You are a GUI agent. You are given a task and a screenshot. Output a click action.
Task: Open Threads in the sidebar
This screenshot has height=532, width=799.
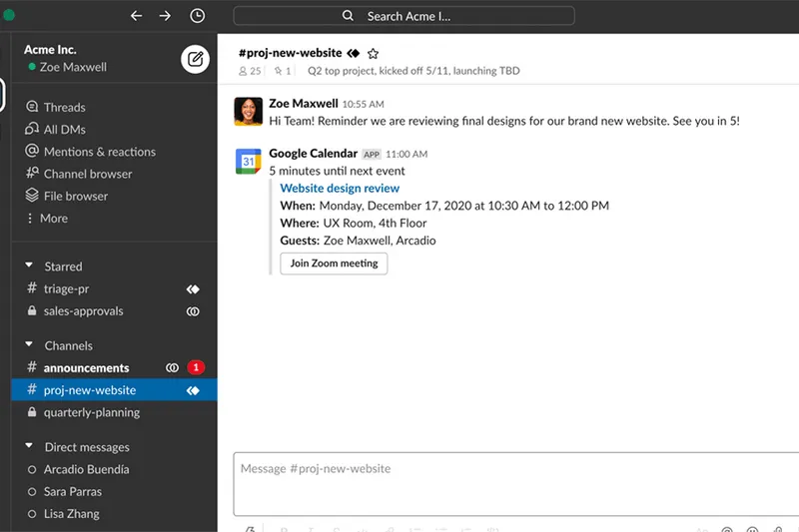pos(64,107)
